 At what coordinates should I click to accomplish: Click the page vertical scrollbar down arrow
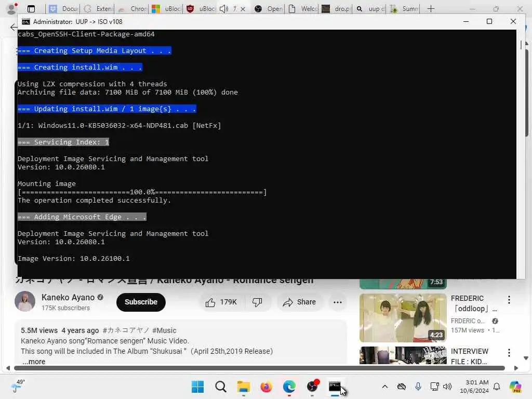click(x=526, y=358)
